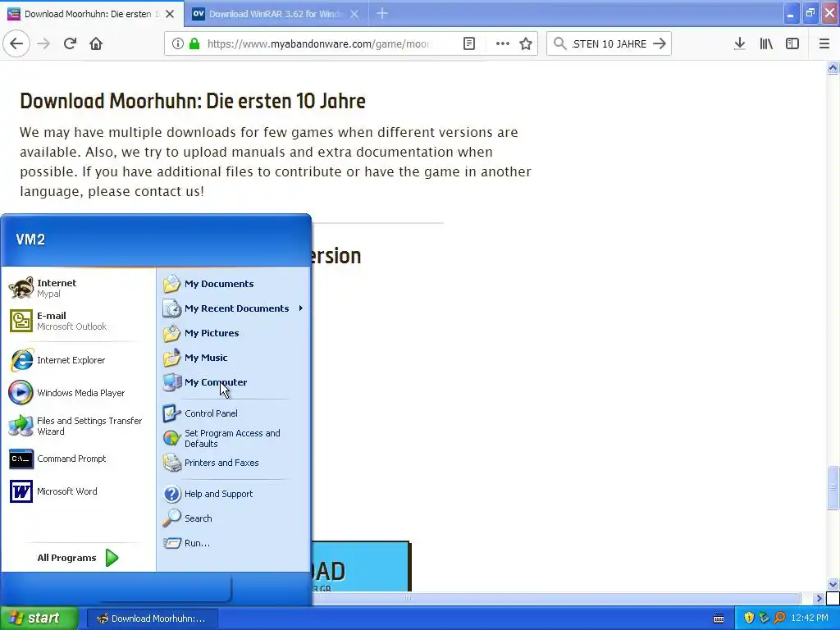Open My Pictures
Screen dimensions: 840x630
[234, 333]
